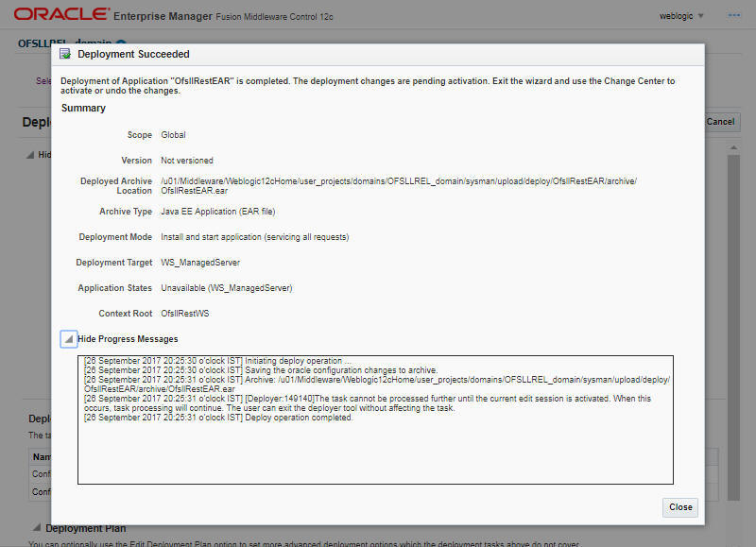
Task: Click the 'Hide Progress Messages' label
Action: click(x=128, y=339)
